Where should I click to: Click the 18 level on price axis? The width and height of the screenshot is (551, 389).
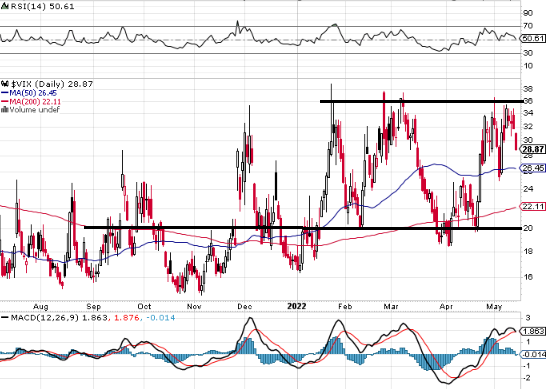pyautogui.click(x=528, y=251)
